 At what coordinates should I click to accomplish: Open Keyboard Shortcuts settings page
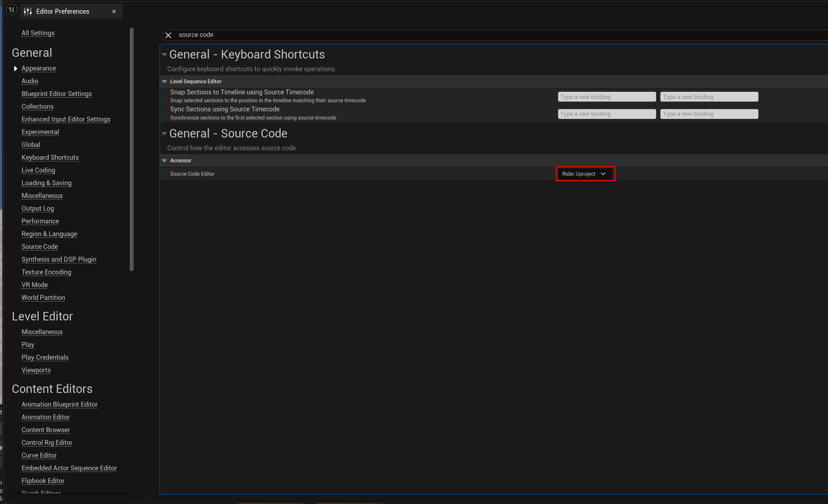[50, 157]
